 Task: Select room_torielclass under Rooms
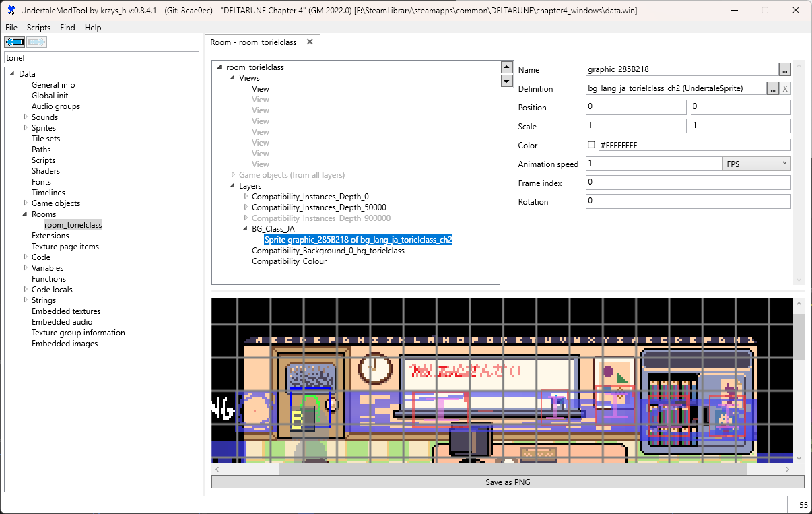tap(73, 225)
